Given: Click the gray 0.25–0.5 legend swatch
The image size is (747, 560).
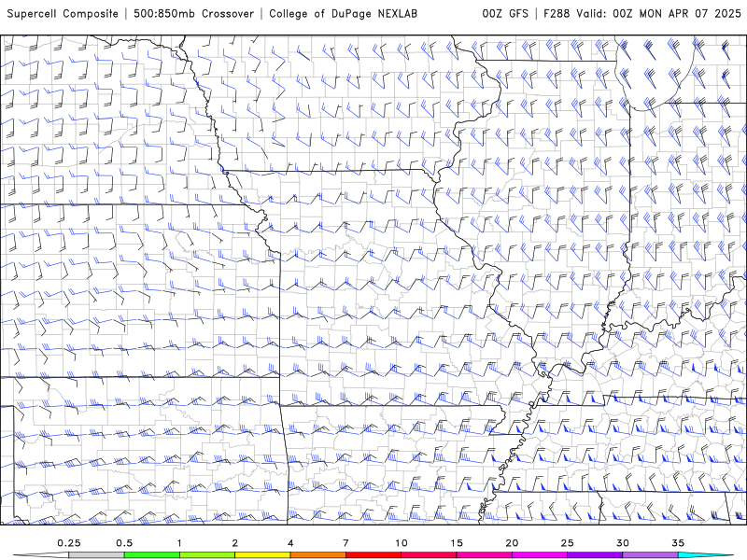Looking at the screenshot, I should (97, 555).
